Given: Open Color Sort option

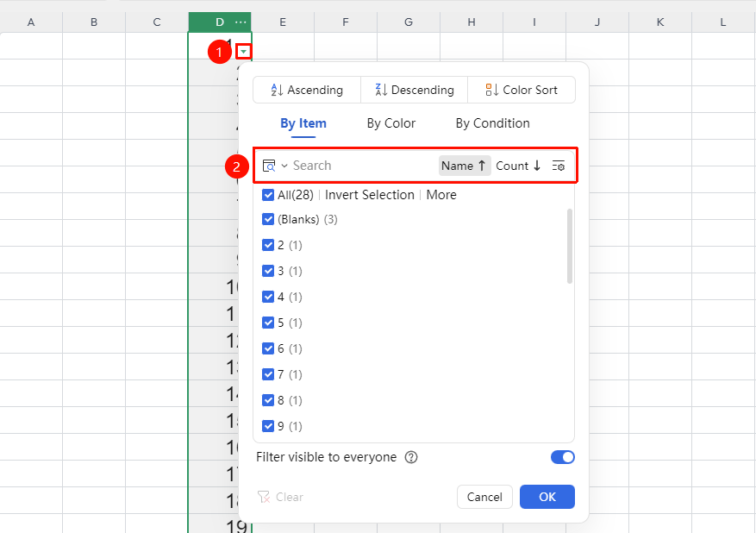Looking at the screenshot, I should [x=522, y=90].
